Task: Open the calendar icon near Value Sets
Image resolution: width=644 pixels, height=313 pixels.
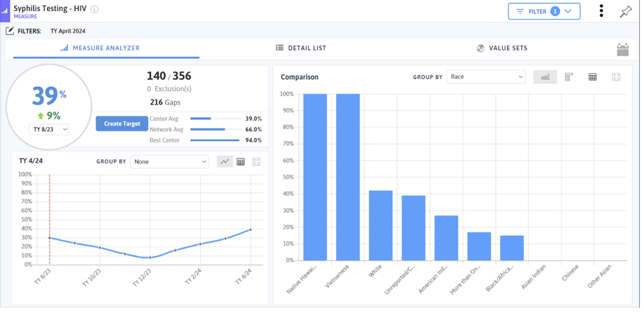Action: 623,50
